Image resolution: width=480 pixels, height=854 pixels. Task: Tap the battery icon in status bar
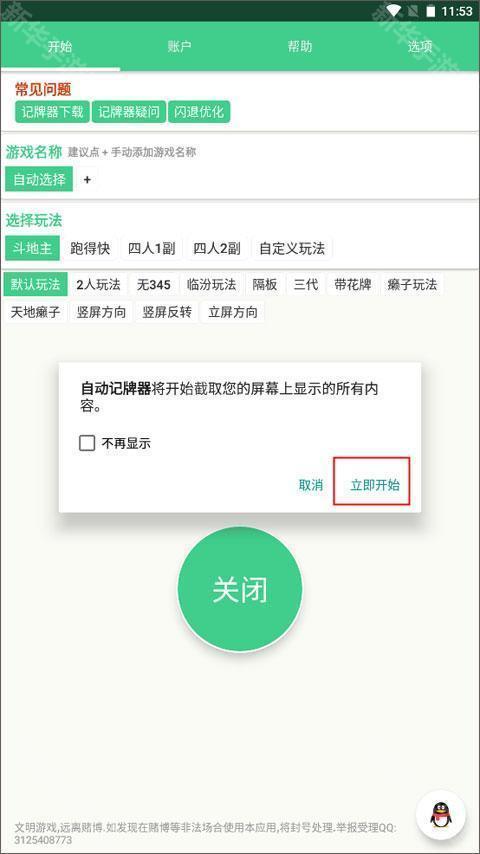430,11
